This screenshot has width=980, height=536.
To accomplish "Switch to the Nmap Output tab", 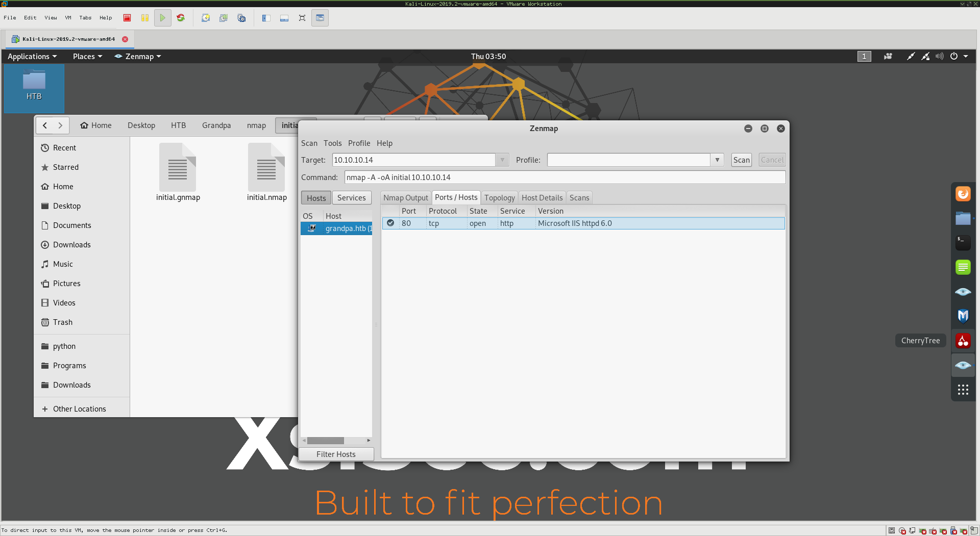I will click(x=406, y=198).
